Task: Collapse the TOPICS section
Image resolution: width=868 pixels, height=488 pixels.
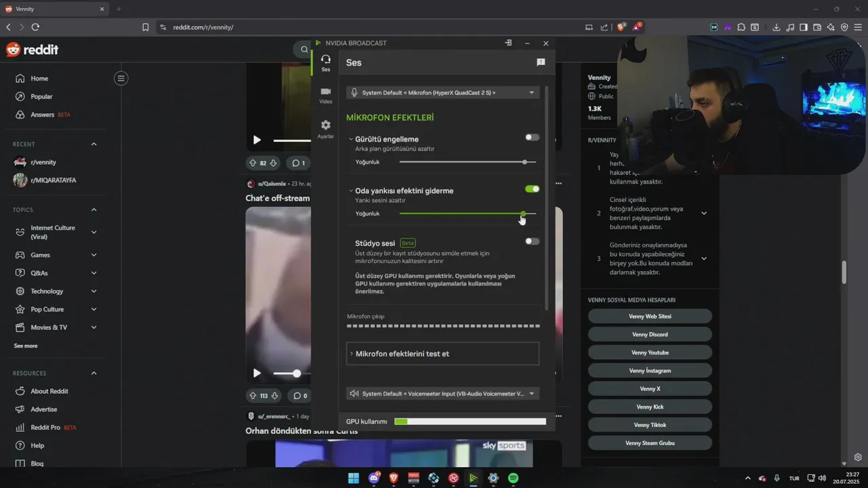Action: [x=94, y=210]
